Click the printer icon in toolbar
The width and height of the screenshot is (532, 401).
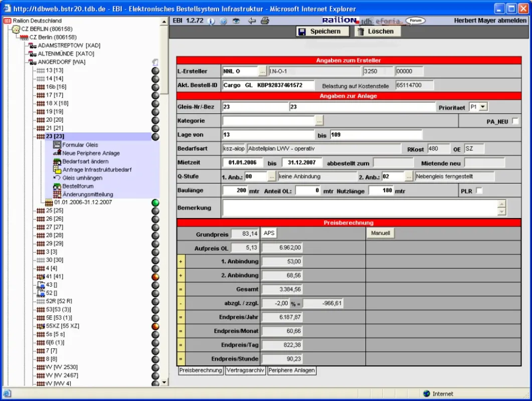coord(265,21)
